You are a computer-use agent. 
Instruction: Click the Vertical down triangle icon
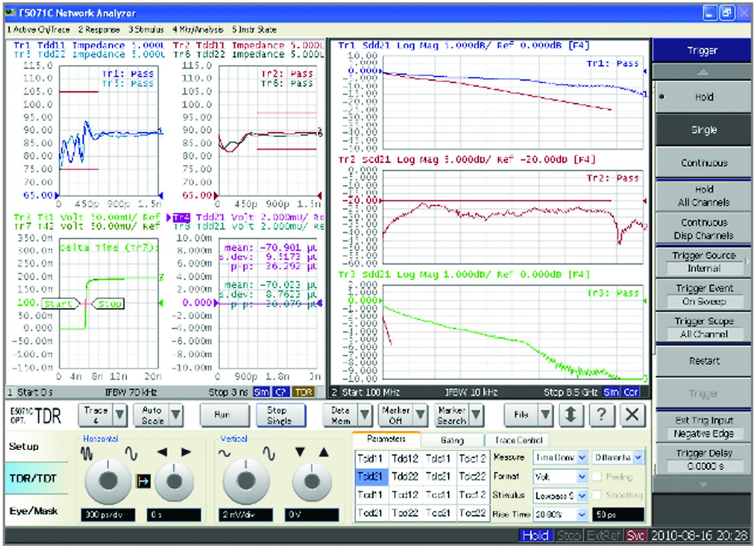300,452
